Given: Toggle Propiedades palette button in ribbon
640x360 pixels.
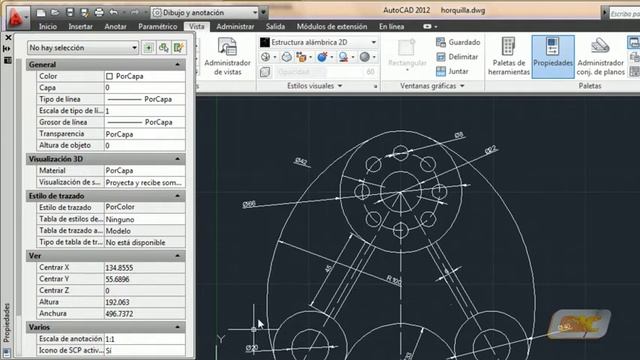Looking at the screenshot, I should point(553,56).
